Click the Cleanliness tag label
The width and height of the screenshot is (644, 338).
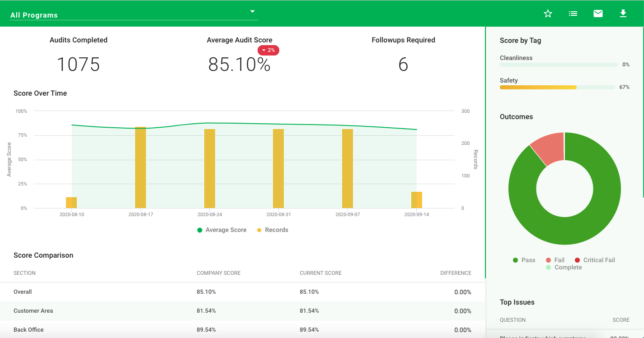click(x=516, y=58)
